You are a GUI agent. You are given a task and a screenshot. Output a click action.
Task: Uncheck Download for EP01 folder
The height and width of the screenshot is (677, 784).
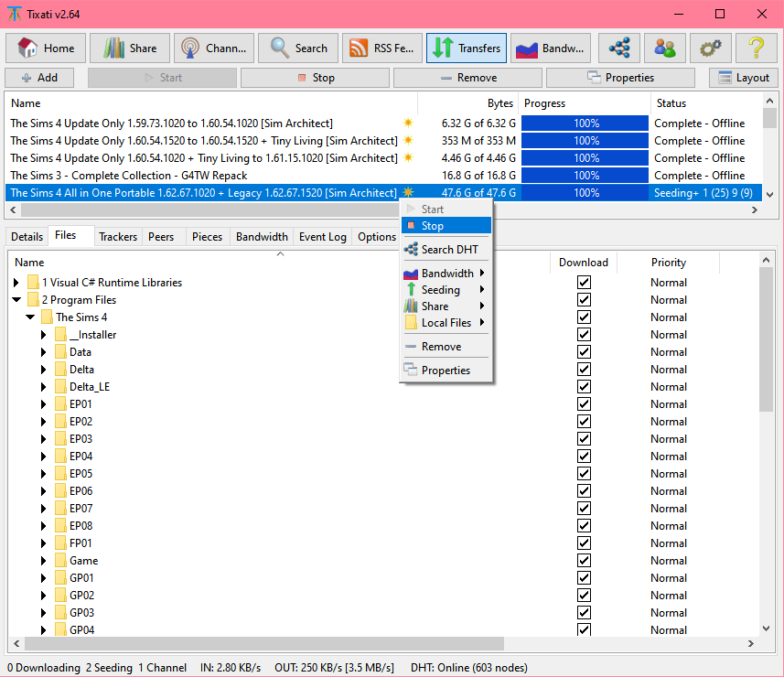click(584, 404)
